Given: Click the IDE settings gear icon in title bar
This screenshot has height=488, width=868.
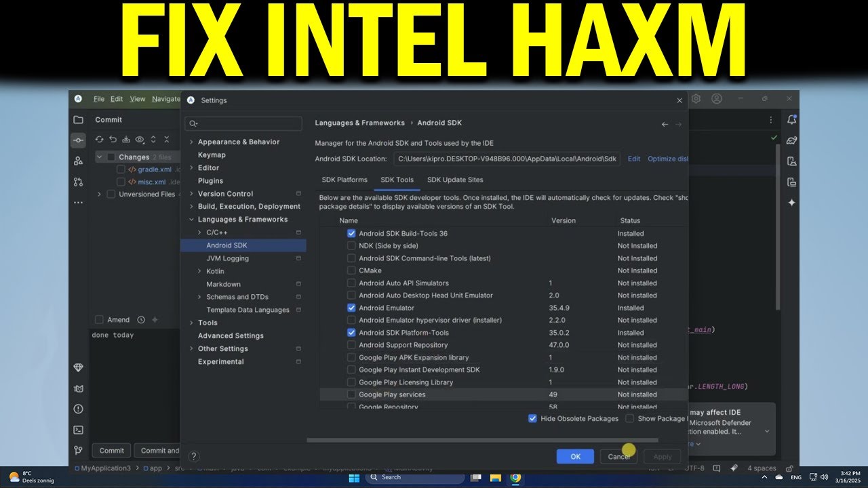Looking at the screenshot, I should click(696, 99).
